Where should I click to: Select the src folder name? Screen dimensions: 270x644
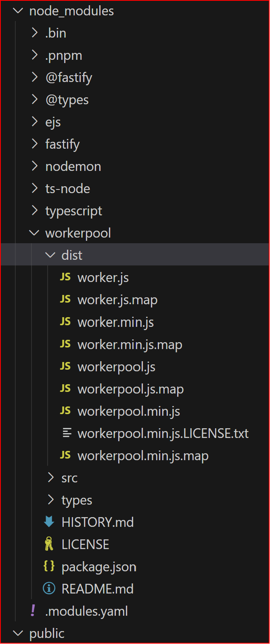pyautogui.click(x=69, y=478)
